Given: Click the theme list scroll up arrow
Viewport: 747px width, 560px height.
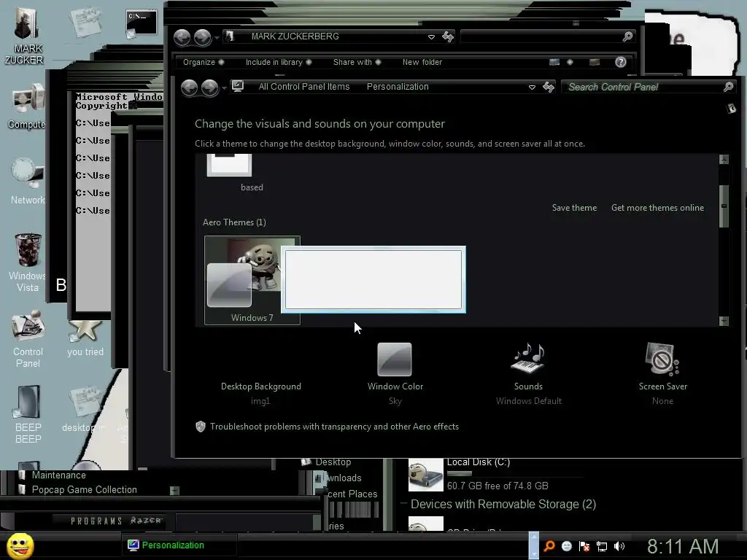Looking at the screenshot, I should click(724, 160).
